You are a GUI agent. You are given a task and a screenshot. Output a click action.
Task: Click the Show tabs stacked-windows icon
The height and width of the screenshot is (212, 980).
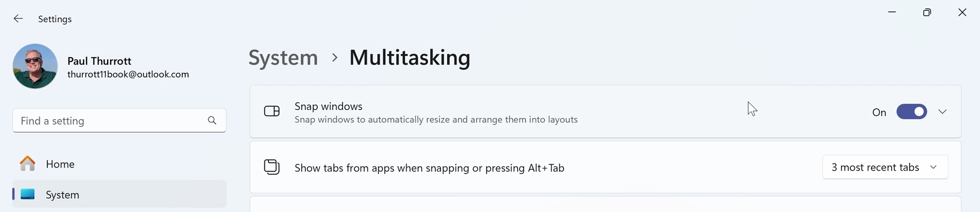tap(272, 167)
